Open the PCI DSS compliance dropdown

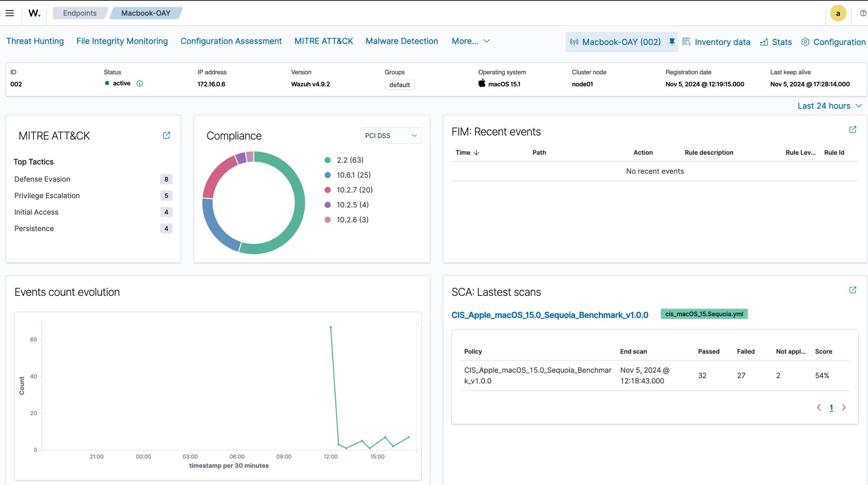pyautogui.click(x=391, y=135)
